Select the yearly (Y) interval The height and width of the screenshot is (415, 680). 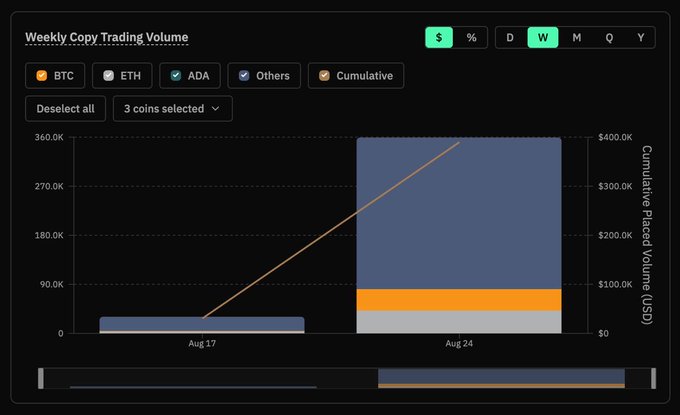(x=641, y=38)
